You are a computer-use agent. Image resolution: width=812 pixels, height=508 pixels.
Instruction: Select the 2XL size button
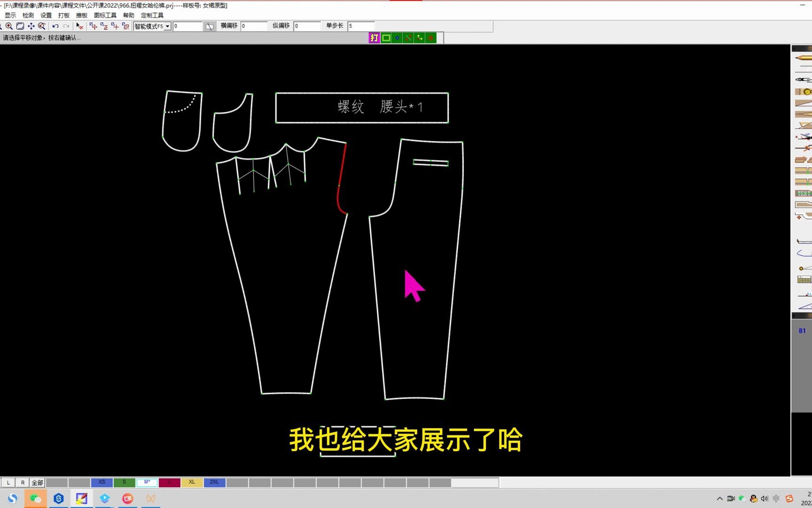214,482
